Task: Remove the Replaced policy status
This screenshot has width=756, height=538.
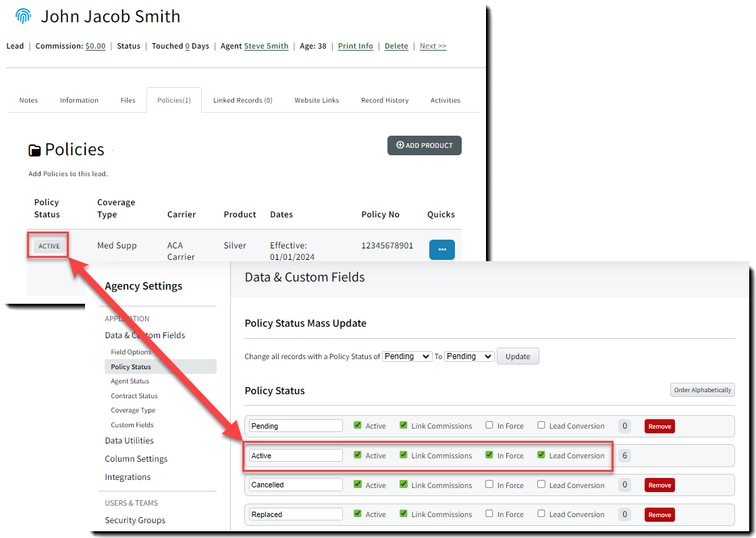Action: click(659, 514)
